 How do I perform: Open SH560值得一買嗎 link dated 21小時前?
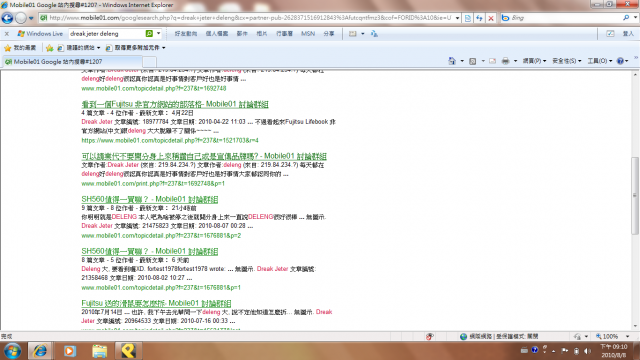(149, 199)
